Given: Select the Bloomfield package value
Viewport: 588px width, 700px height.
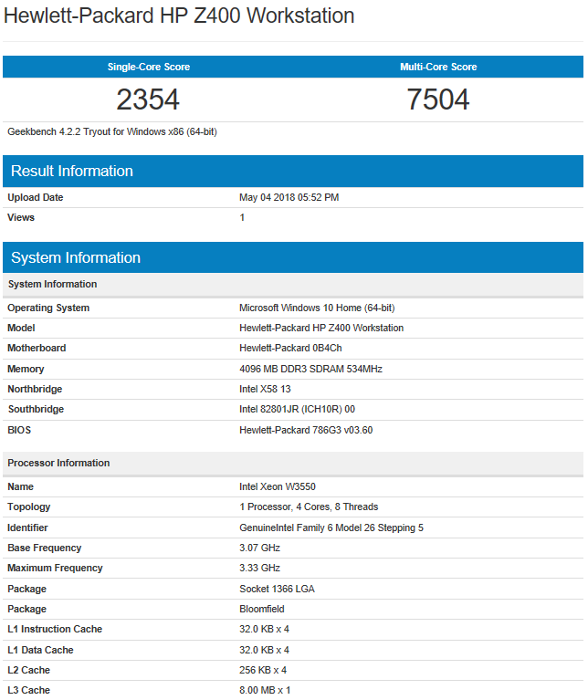Looking at the screenshot, I should [x=262, y=610].
